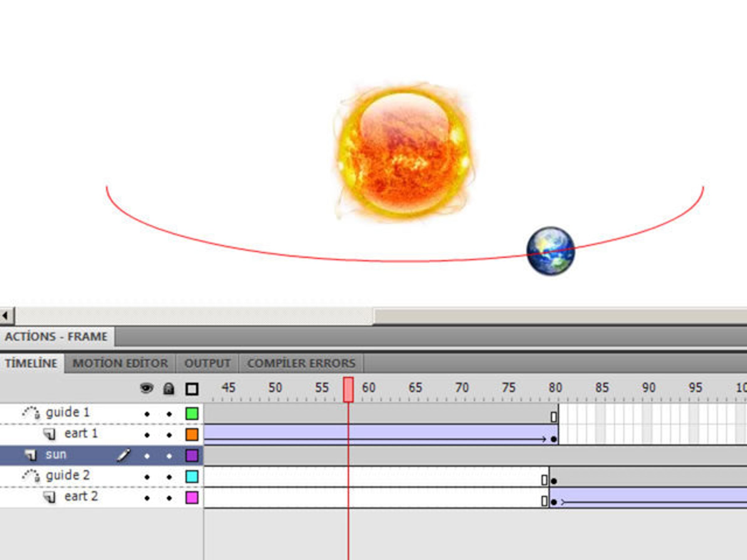Click the stage scroll left arrow
This screenshot has width=747, height=560.
(x=6, y=316)
